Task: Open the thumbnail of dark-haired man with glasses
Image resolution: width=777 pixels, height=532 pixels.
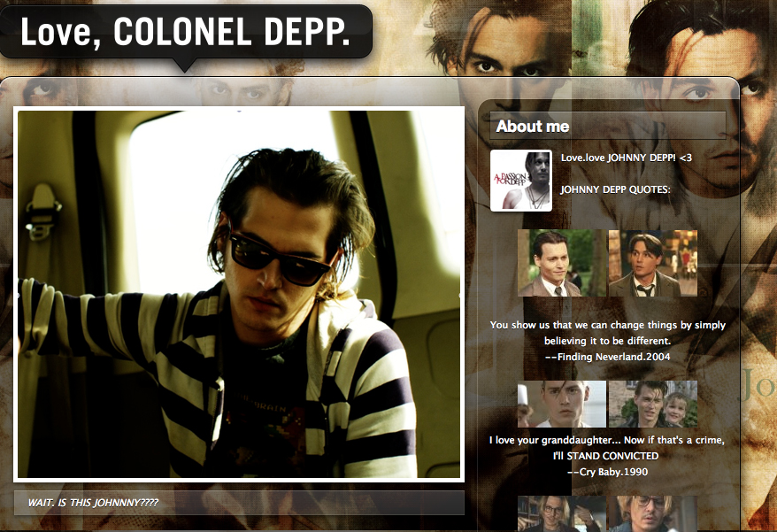Action: 562,513
